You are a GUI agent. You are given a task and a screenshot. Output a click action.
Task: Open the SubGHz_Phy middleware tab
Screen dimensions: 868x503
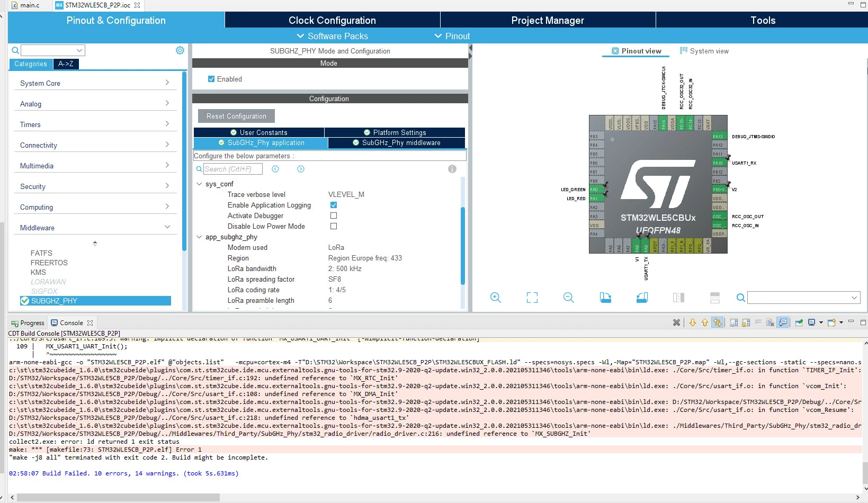coord(397,143)
